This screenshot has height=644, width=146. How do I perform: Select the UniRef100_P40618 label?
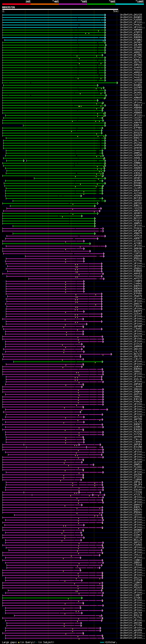click(131, 276)
